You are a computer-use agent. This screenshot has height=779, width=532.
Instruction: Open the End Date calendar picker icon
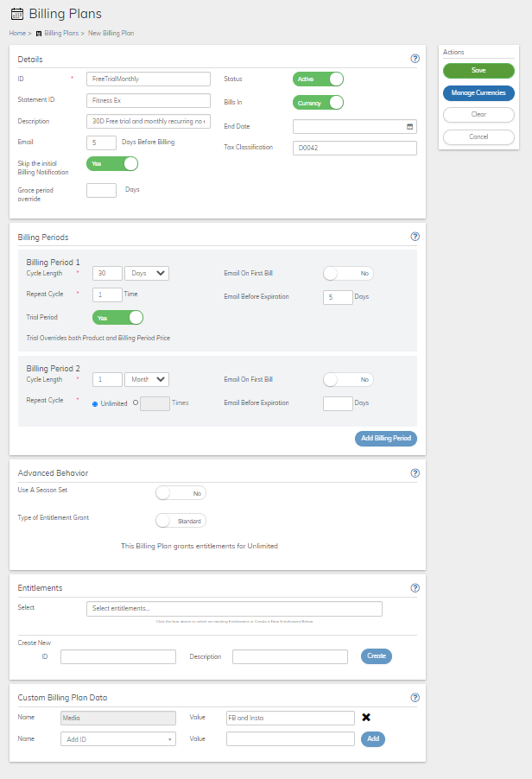410,127
